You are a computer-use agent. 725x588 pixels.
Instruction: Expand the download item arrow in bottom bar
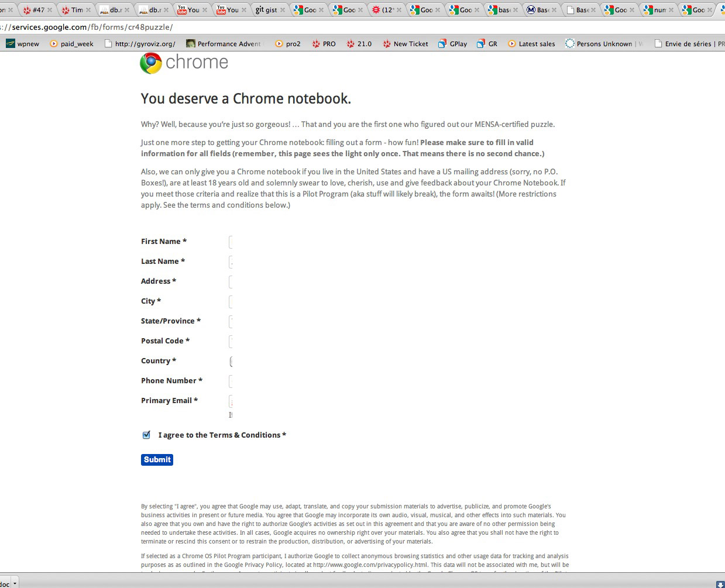15,584
